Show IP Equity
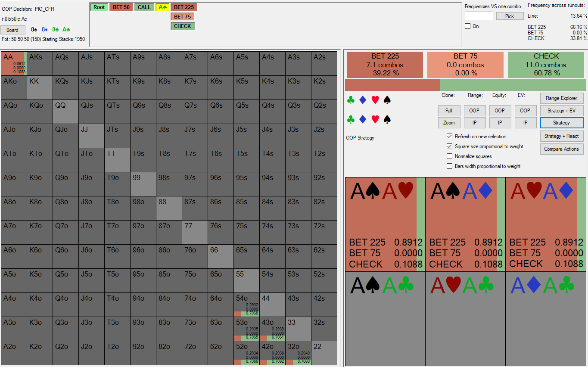Image resolution: width=588 pixels, height=367 pixels. (500, 123)
